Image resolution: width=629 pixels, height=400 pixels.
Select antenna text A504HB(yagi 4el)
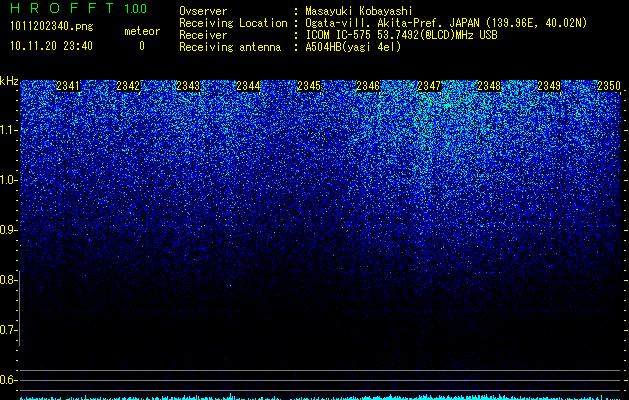[x=353, y=47]
